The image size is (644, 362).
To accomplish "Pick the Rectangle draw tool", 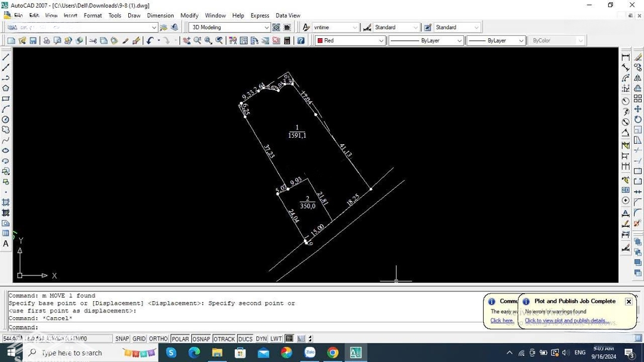I will click(5, 99).
